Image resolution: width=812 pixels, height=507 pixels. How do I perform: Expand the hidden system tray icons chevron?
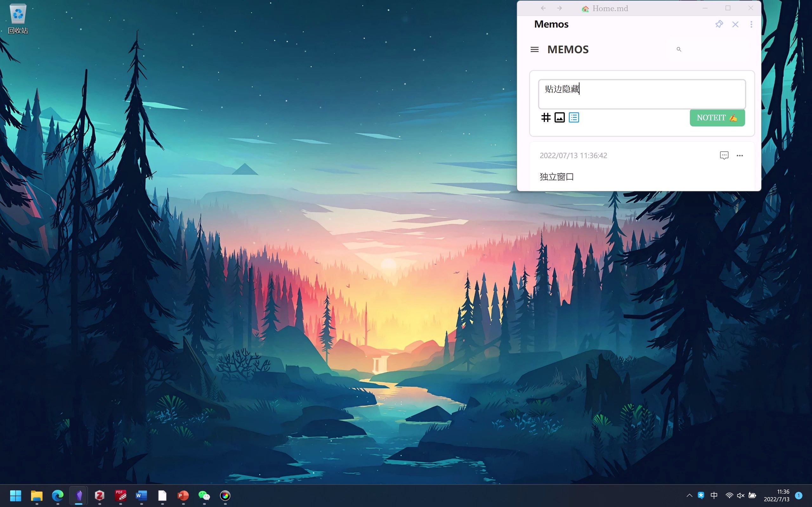(x=689, y=495)
